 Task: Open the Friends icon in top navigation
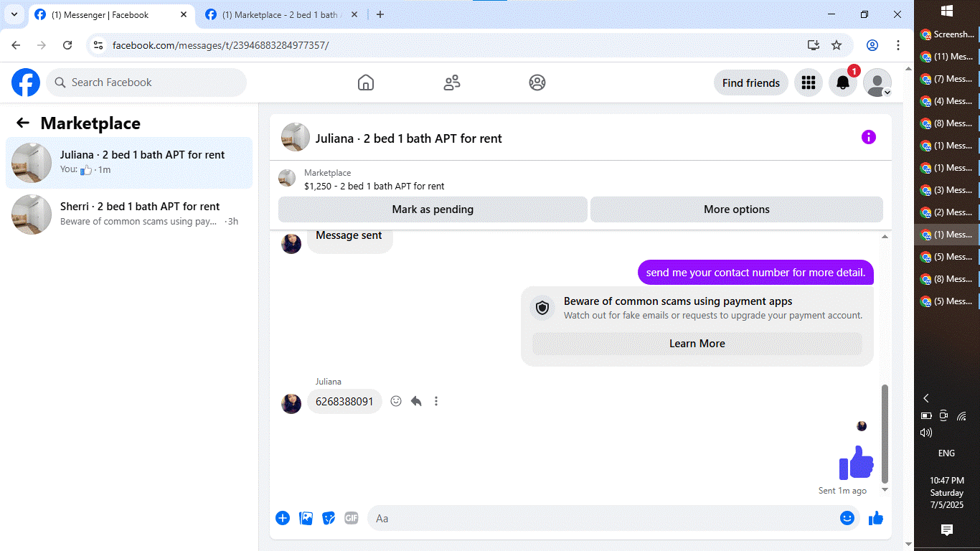[452, 83]
